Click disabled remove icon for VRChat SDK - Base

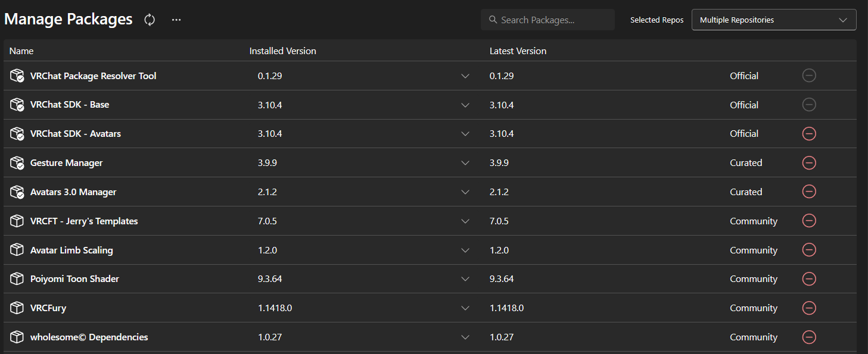point(809,105)
